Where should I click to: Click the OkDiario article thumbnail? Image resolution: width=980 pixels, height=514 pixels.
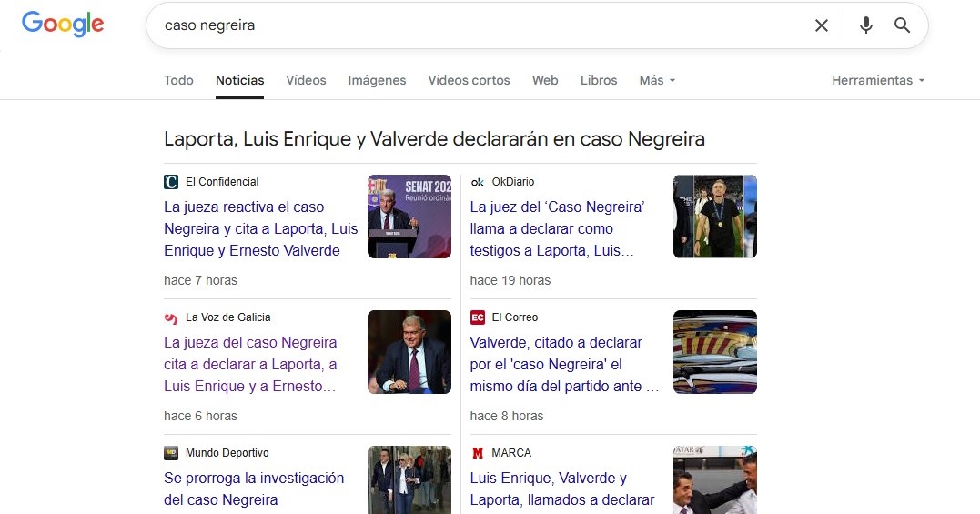pyautogui.click(x=715, y=217)
